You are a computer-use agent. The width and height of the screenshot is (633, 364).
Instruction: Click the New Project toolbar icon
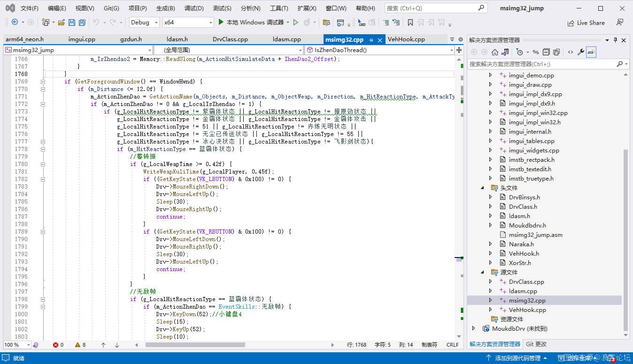(x=46, y=22)
